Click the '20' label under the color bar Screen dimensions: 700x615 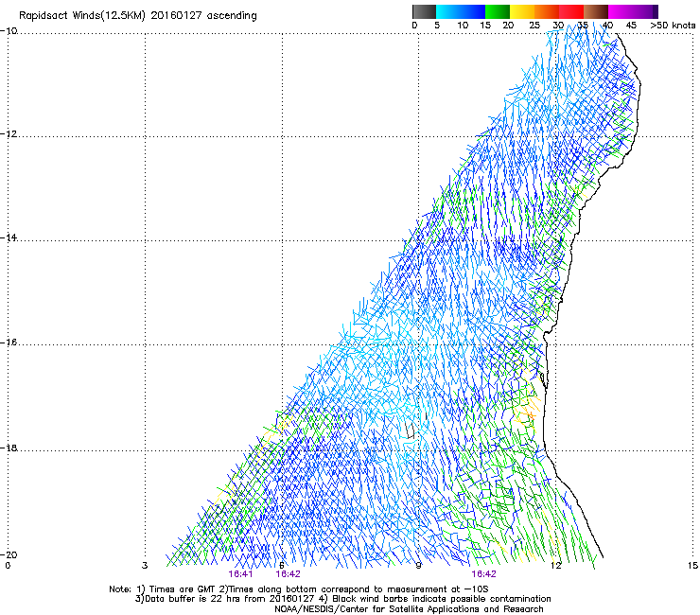(508, 26)
